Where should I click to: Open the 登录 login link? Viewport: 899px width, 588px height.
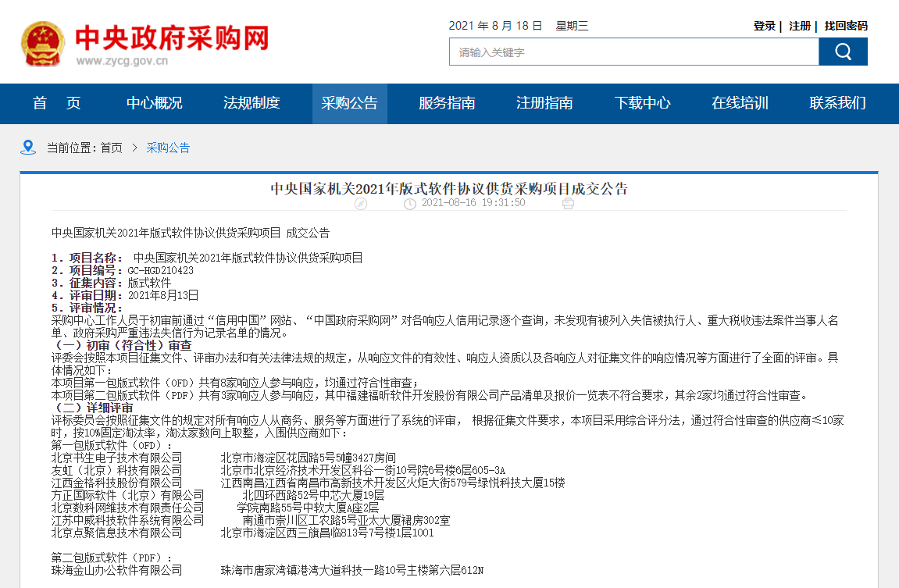764,26
